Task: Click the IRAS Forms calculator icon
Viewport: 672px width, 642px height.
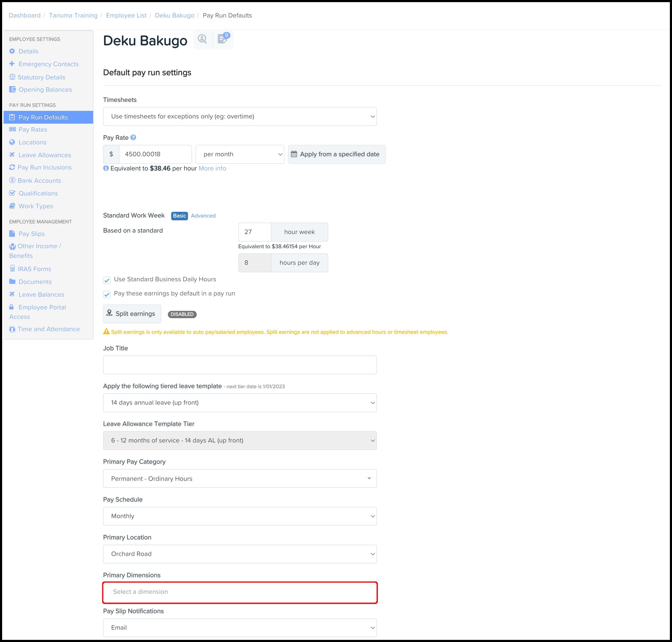Action: [x=12, y=269]
